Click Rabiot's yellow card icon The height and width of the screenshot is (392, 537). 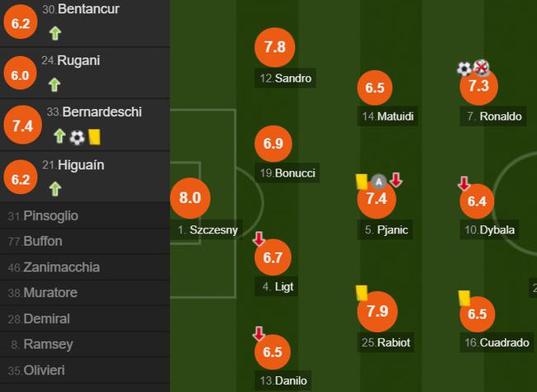point(361,292)
